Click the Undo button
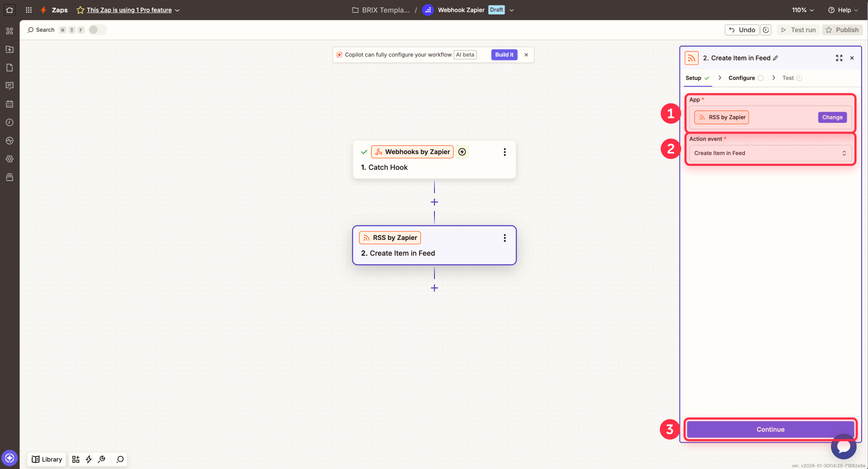The width and height of the screenshot is (868, 469). tap(742, 30)
